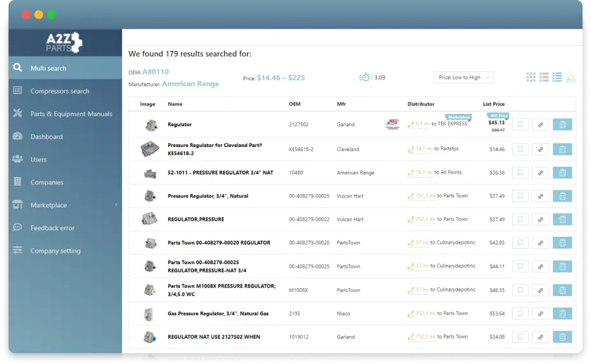Screen dimensions: 591x364
Task: Copy link for REGULATOR,PRESSURE row
Action: (541, 220)
